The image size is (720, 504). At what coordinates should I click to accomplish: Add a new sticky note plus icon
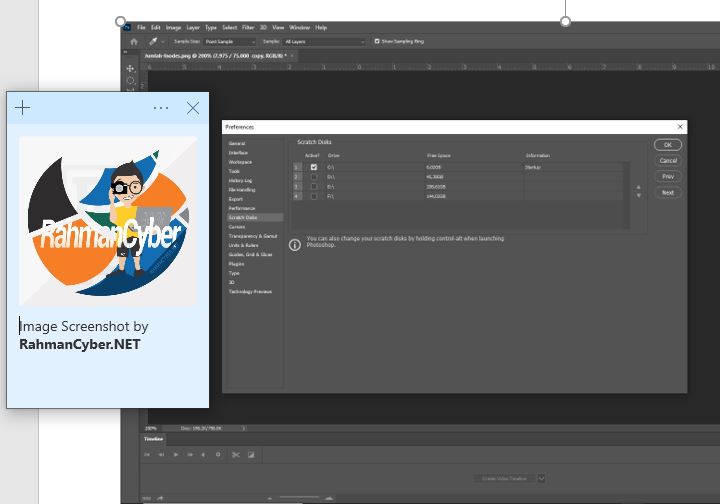22,108
